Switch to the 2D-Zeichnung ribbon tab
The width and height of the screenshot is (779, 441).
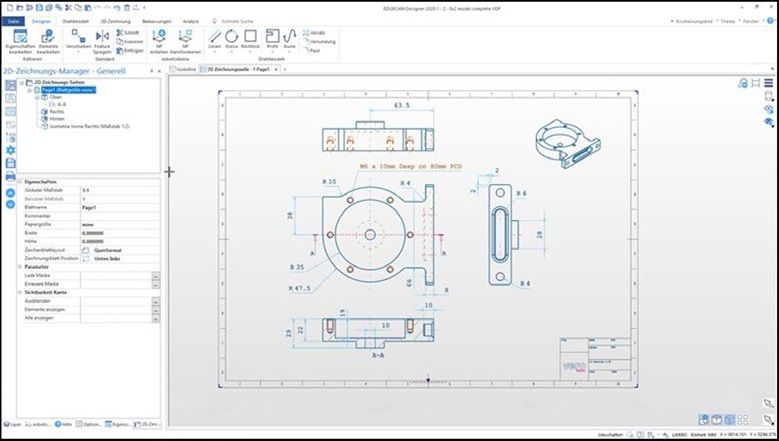coord(115,21)
